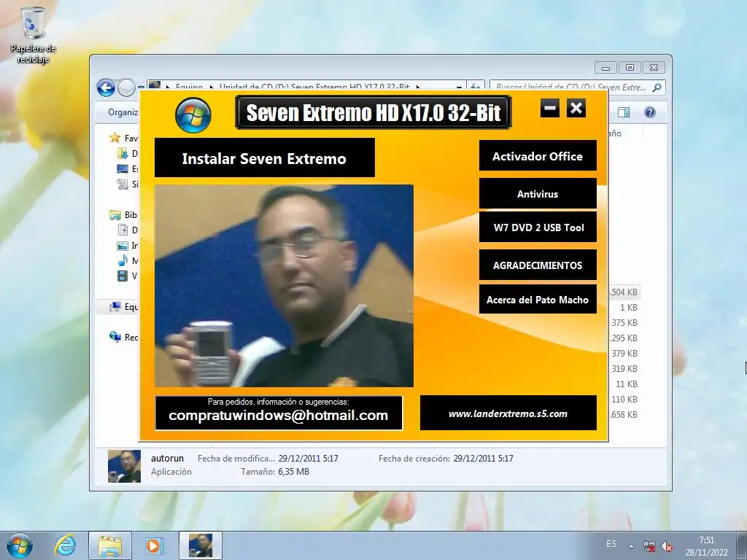
Task: Select Favoritos star in navigation pane
Action: coord(115,138)
